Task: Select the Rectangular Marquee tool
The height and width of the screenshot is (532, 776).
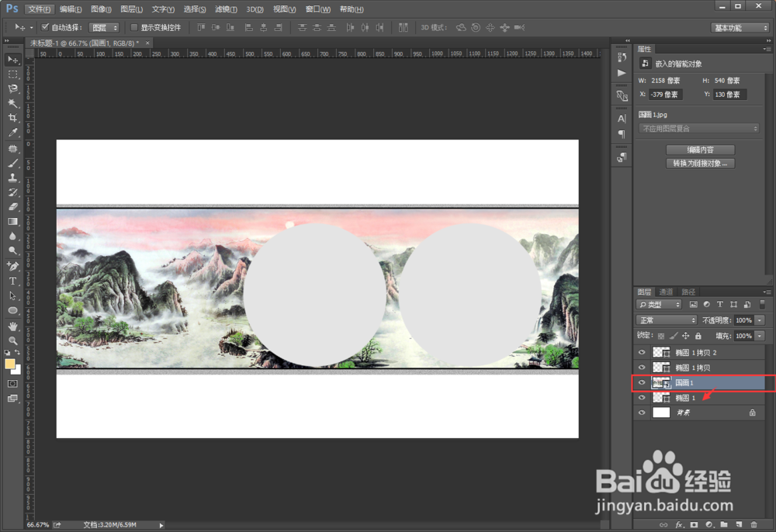Action: pos(13,74)
